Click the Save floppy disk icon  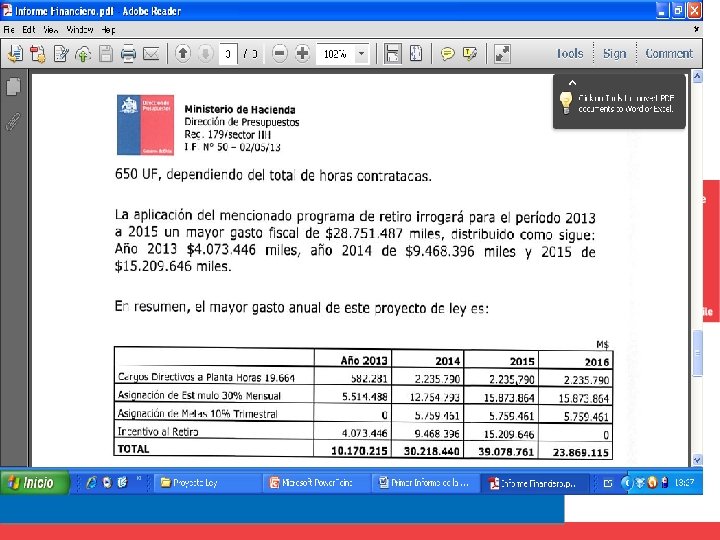point(106,54)
